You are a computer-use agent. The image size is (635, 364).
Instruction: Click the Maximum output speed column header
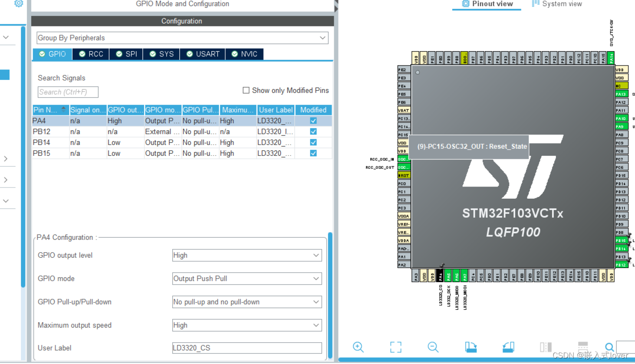coord(238,110)
